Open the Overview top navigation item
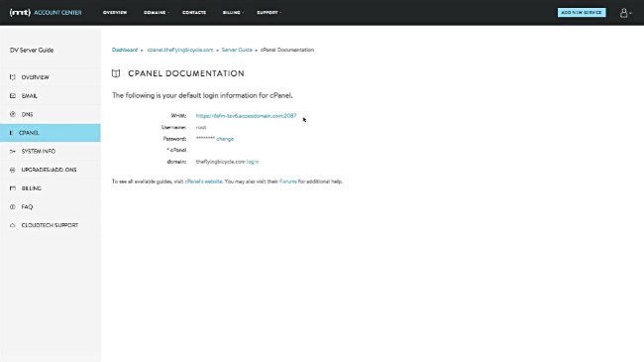This screenshot has height=362, width=644. pos(115,12)
